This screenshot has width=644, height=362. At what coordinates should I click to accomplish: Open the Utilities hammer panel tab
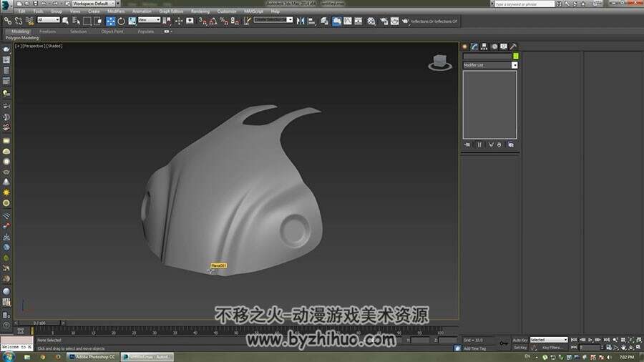(513, 47)
